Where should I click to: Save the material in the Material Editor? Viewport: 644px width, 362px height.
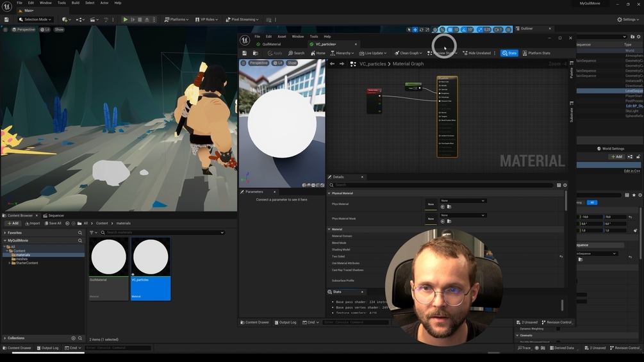point(244,53)
